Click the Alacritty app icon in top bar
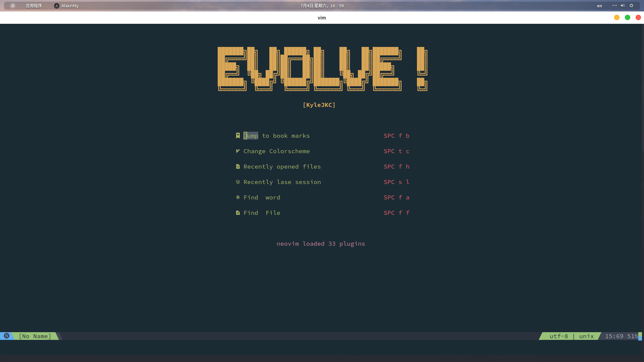Image resolution: width=644 pixels, height=362 pixels. 57,6
